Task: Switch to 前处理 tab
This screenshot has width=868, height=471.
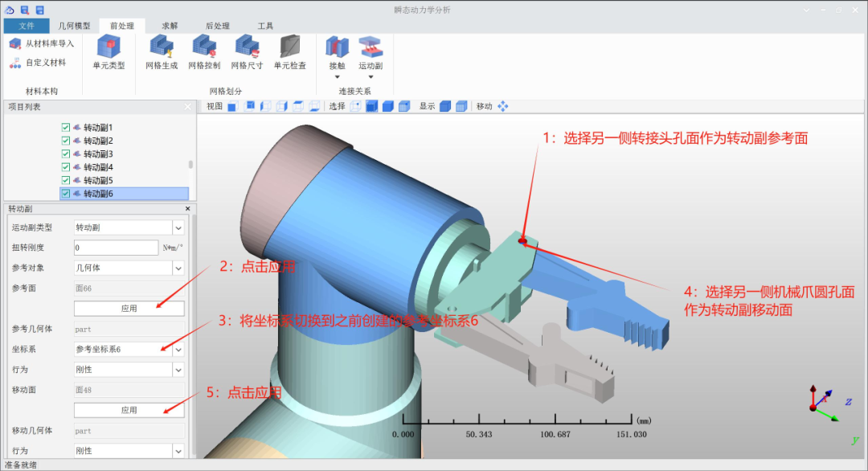Action: coord(122,26)
